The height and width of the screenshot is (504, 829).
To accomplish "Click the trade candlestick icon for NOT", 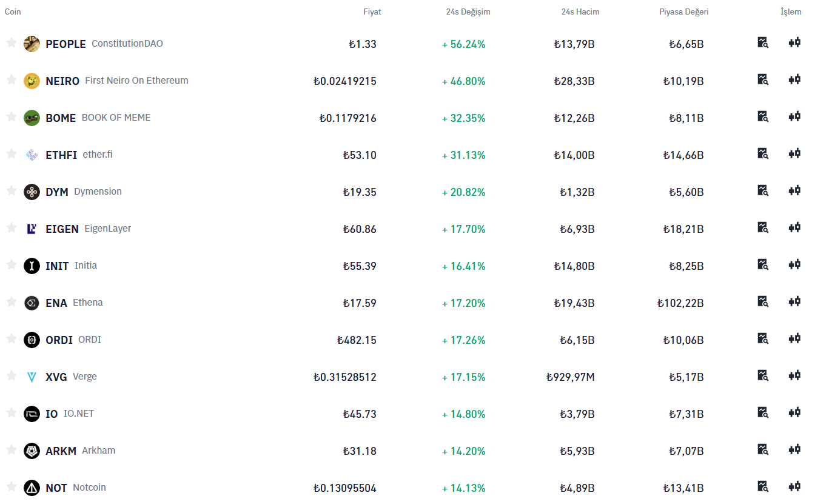I will click(794, 486).
